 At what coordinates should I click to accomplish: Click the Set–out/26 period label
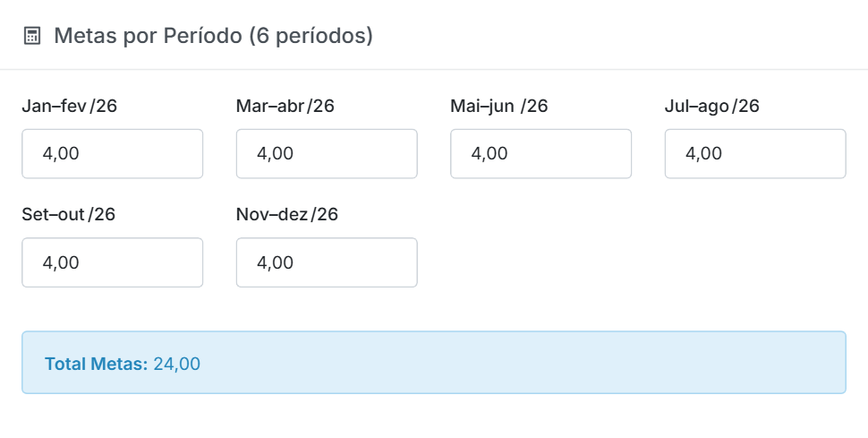[69, 214]
